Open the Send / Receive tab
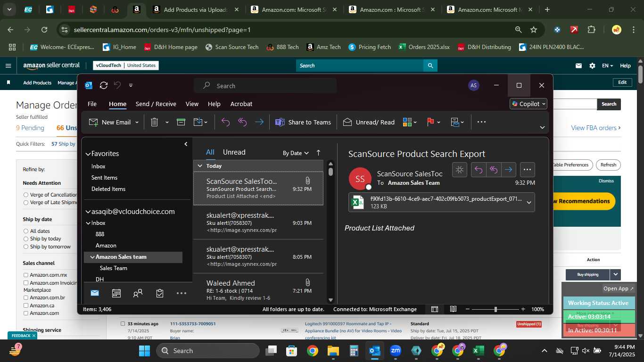Screen dimensions: 644x362 tap(156, 104)
